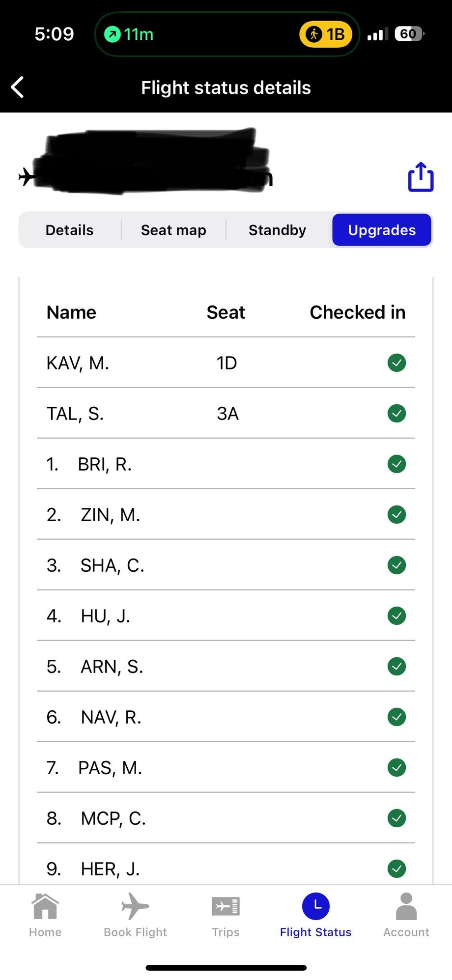Tap the HU, J. list entry
Viewport: 452px width, 980px height.
click(x=105, y=616)
